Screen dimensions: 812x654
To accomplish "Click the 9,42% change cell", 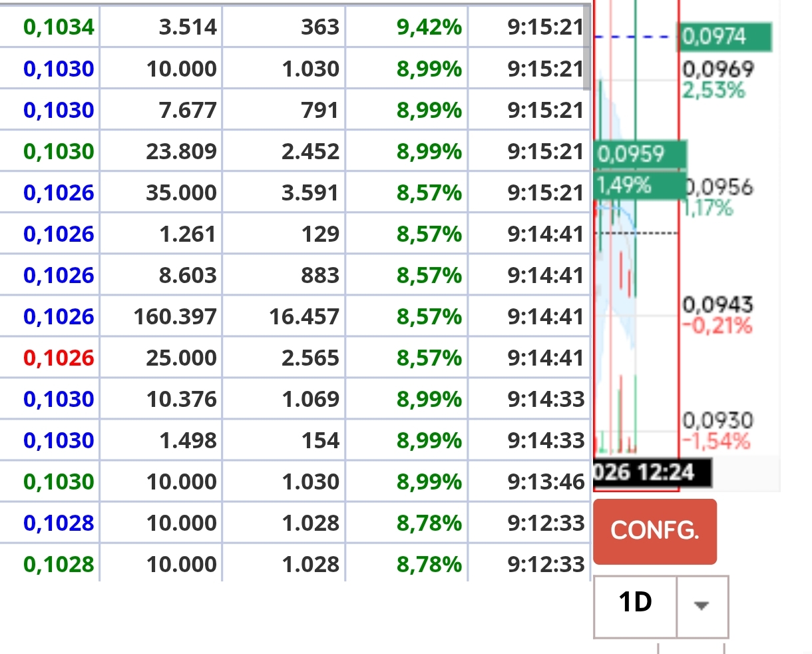I will pos(429,28).
